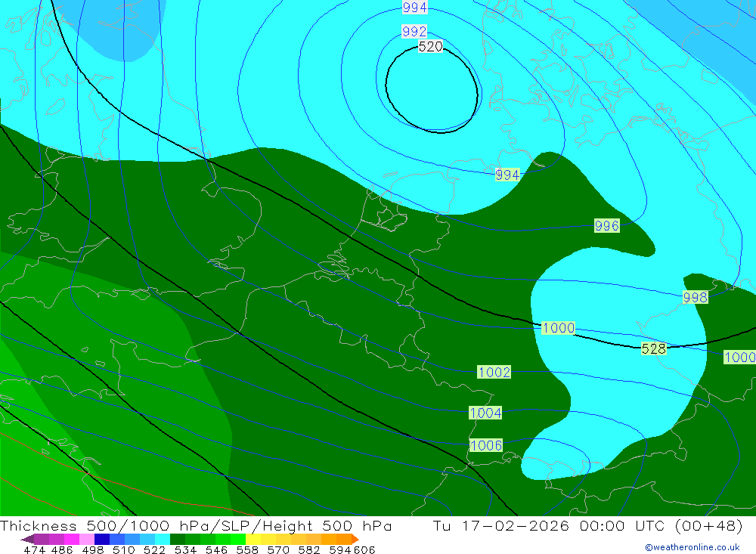
Task: Click the 534 legend value
Action: (185, 549)
